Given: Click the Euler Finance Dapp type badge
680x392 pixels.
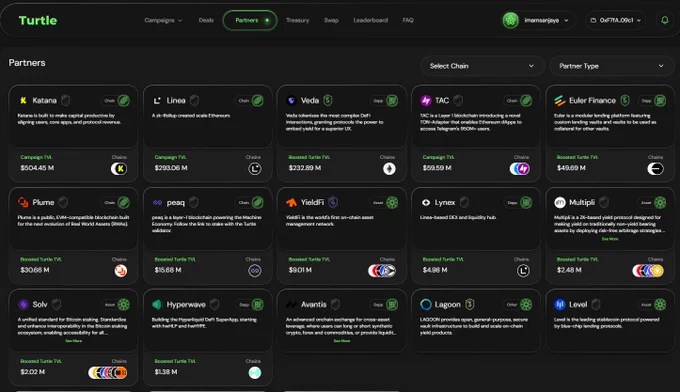Looking at the screenshot, I should pyautogui.click(x=653, y=101).
